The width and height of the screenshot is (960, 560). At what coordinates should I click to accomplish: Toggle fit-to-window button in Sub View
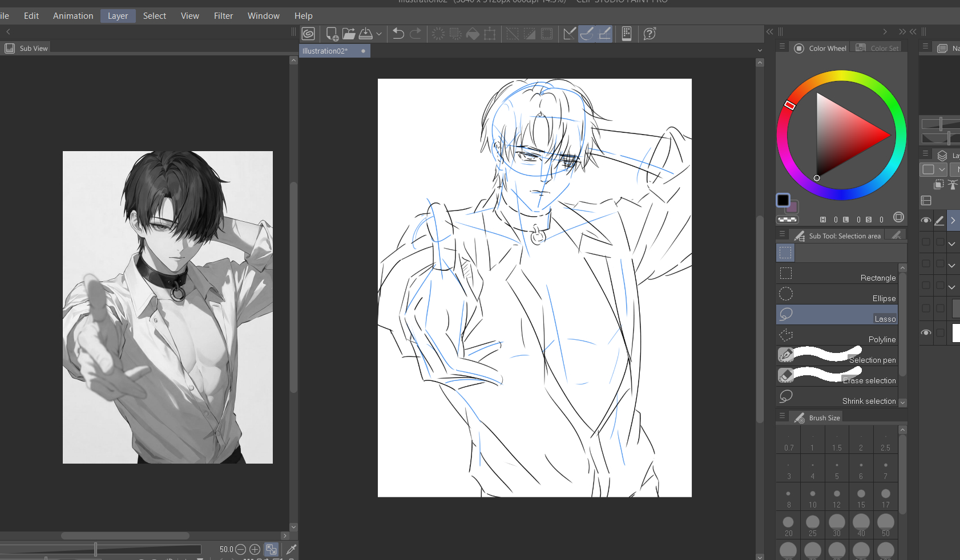[271, 549]
